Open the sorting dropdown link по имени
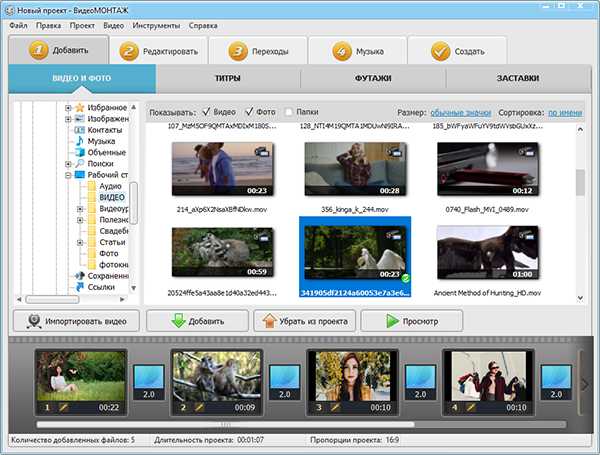Image resolution: width=600 pixels, height=455 pixels. (565, 113)
